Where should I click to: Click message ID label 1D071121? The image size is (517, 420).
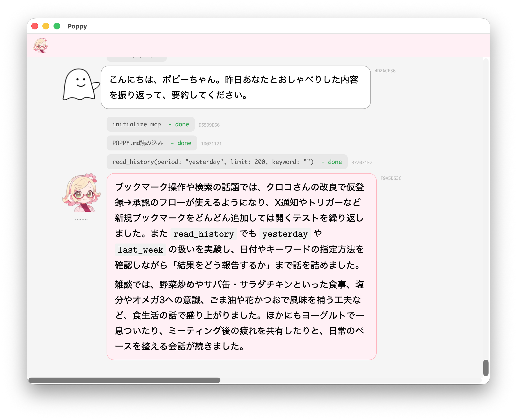click(x=211, y=144)
